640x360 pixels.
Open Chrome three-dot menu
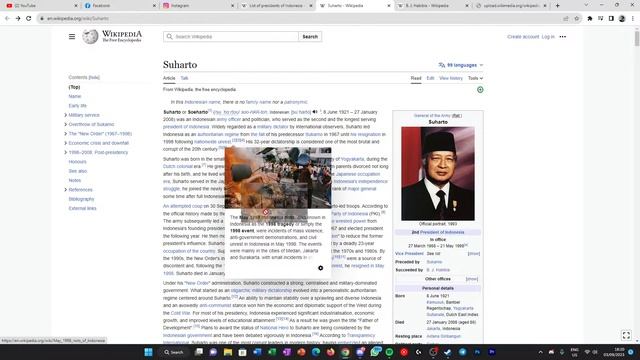633,18
